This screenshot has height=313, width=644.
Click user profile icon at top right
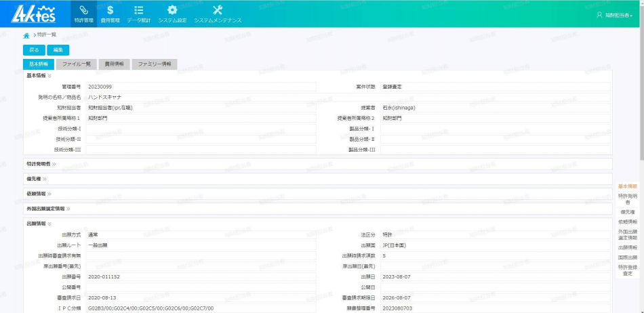[599, 15]
